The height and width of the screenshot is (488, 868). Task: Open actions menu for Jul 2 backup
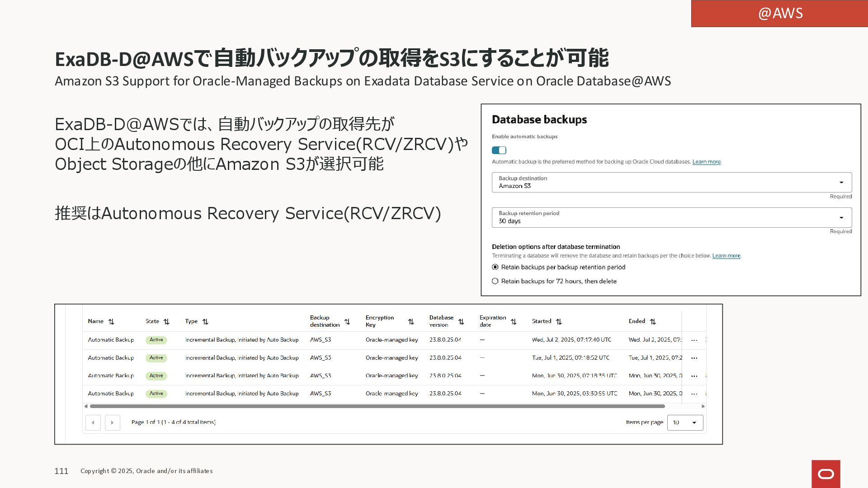[x=694, y=340]
